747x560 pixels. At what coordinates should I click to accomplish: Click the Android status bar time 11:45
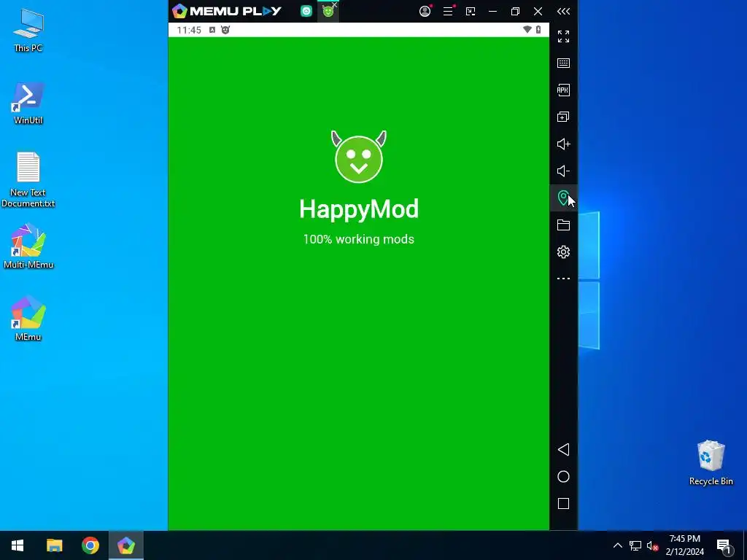coord(189,30)
